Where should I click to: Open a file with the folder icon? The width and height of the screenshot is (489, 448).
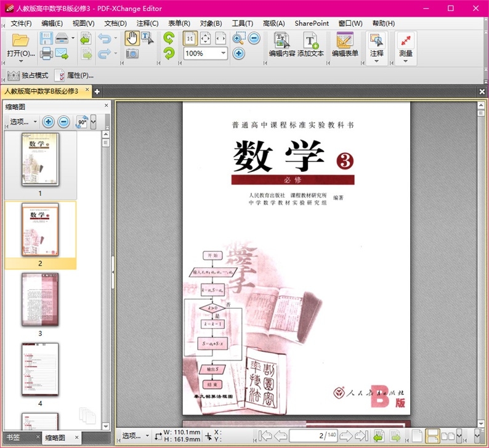click(x=20, y=41)
